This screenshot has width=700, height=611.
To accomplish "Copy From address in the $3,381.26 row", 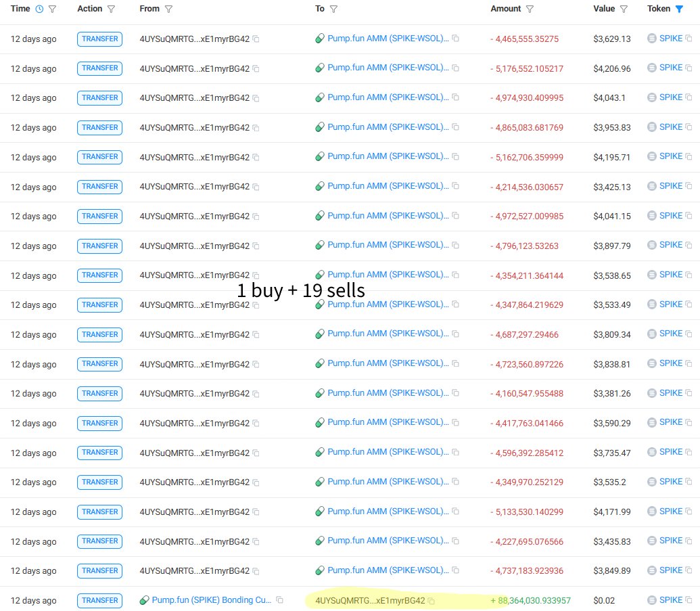I will (256, 394).
